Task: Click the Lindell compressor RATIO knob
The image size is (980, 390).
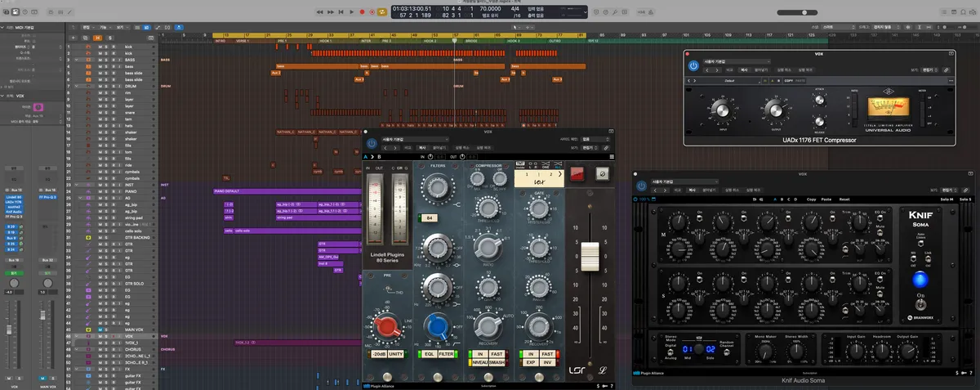Action: pos(488,247)
